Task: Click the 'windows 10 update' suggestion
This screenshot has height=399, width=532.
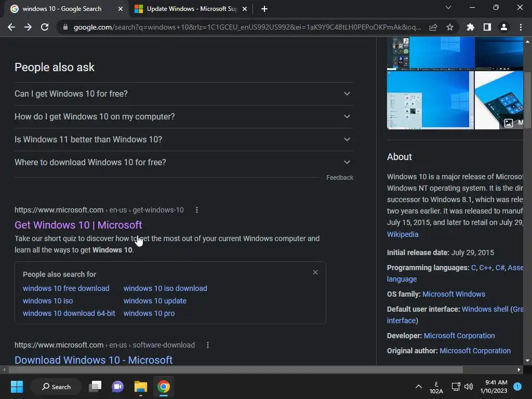Action: tap(155, 301)
